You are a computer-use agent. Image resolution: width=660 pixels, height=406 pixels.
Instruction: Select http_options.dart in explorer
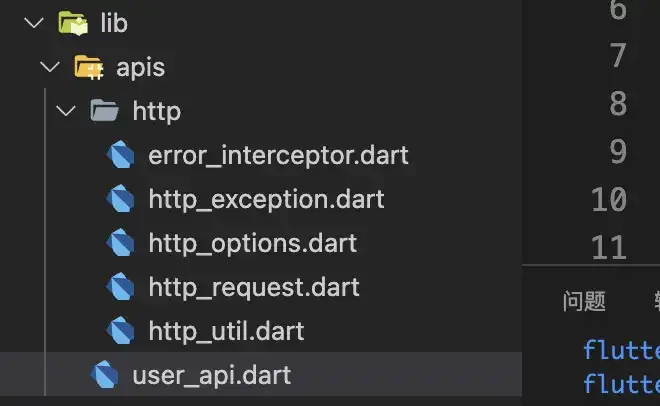tap(253, 243)
